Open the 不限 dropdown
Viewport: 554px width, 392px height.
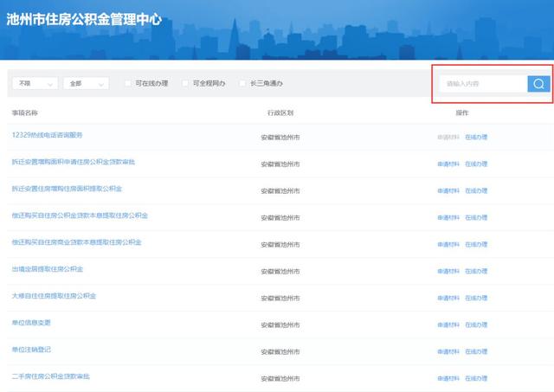(35, 83)
